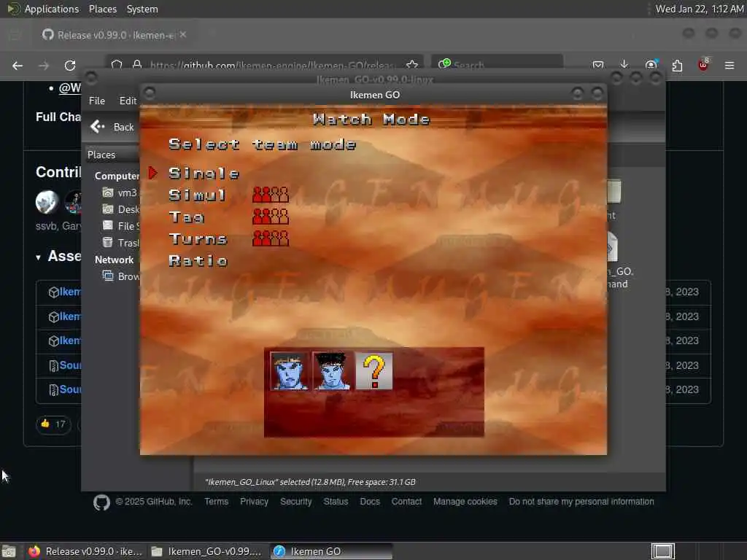
Task: Click Do not share my personal information
Action: (581, 502)
